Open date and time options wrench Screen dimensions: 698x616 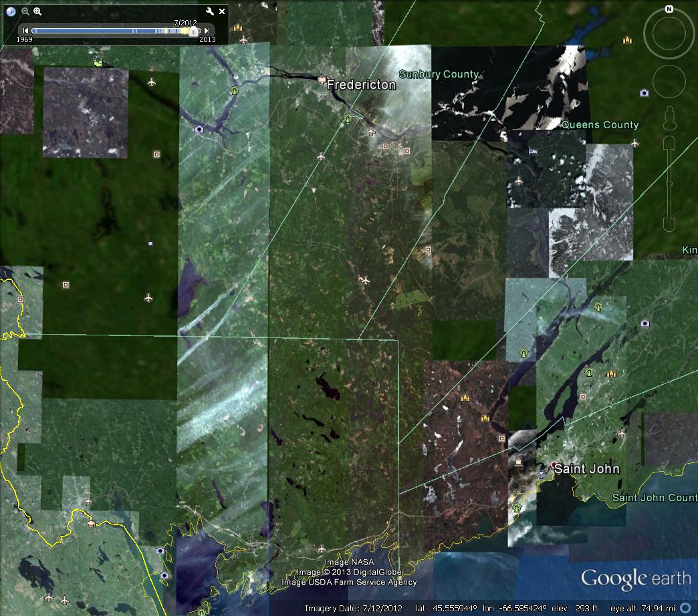point(209,11)
